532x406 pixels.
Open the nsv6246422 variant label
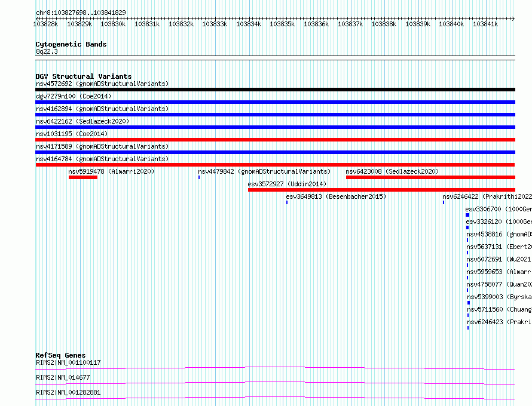[x=487, y=196]
